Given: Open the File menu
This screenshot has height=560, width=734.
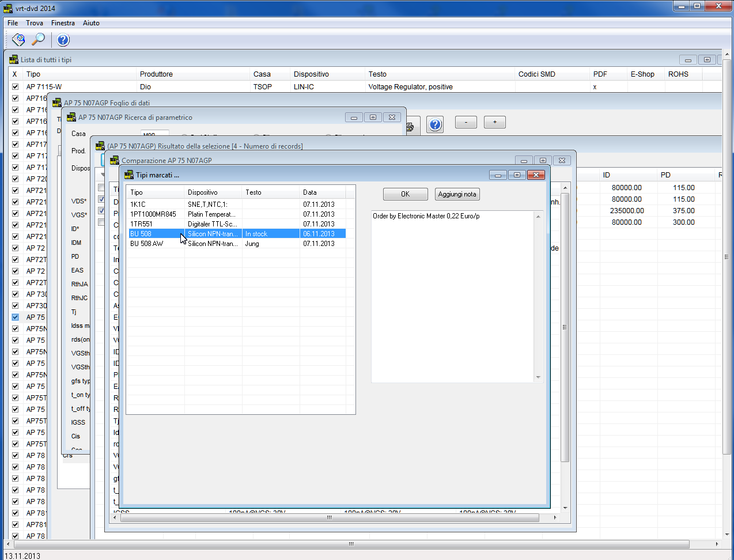Looking at the screenshot, I should [x=13, y=23].
